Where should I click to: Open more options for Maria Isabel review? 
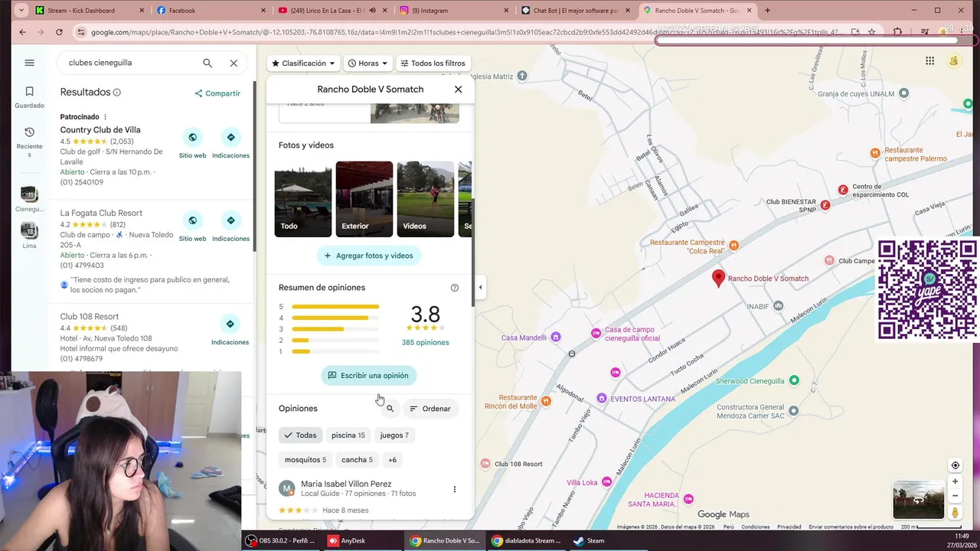pos(454,489)
